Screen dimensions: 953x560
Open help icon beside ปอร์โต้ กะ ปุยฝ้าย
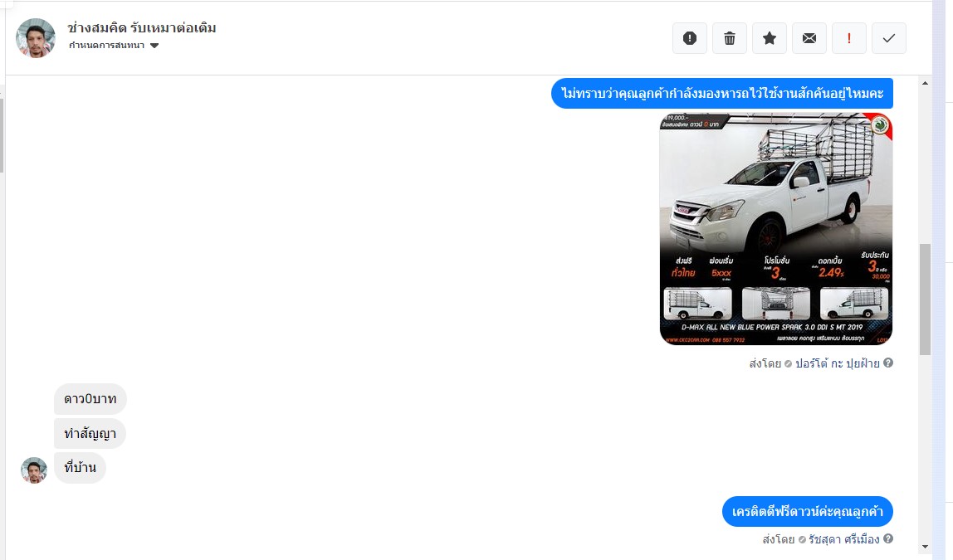coord(888,363)
